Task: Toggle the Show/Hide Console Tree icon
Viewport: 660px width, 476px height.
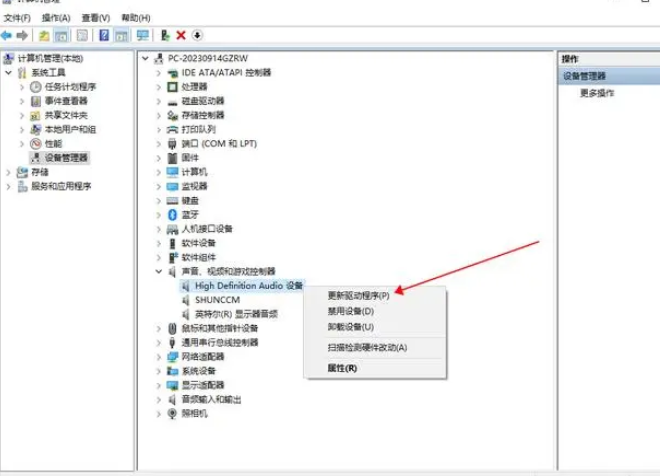Action: coord(61,35)
